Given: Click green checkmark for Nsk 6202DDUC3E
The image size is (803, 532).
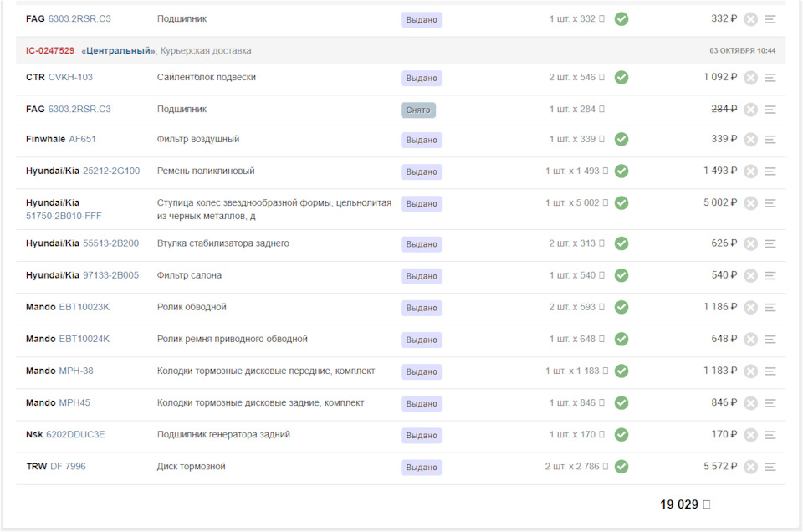Looking at the screenshot, I should point(621,435).
